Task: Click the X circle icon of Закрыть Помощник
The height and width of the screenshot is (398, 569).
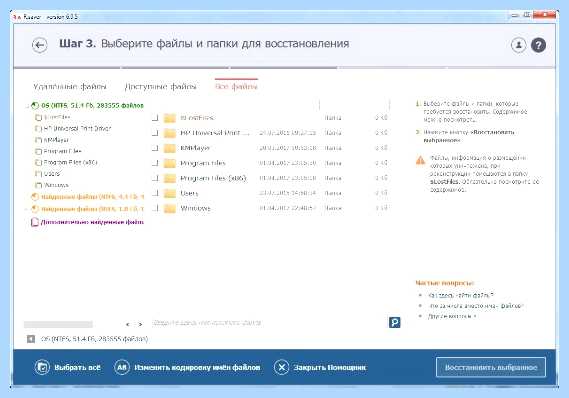Action: (281, 367)
